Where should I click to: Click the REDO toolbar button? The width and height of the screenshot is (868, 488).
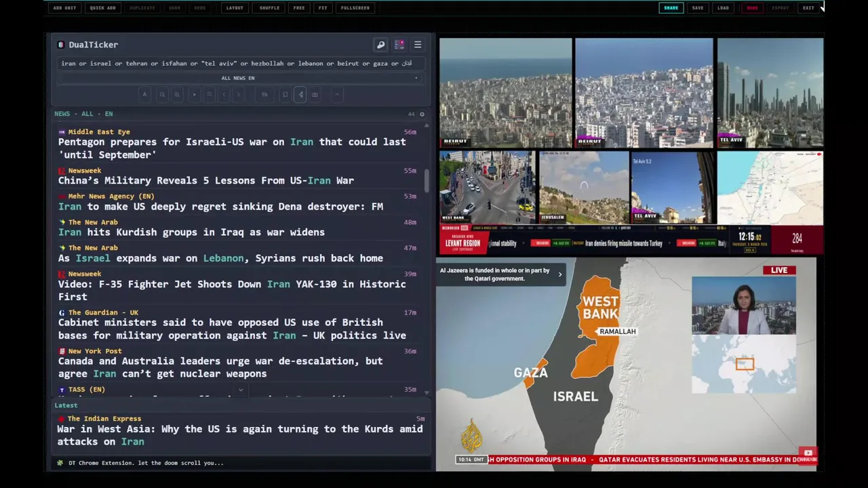200,8
